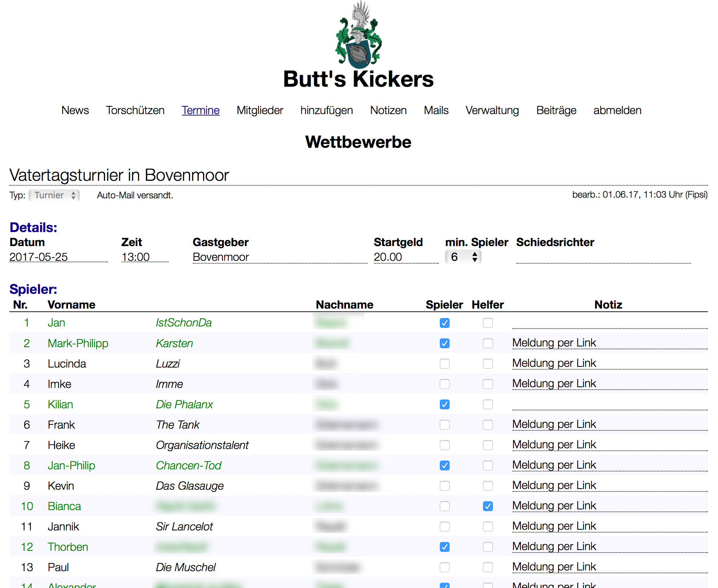This screenshot has width=718, height=588.
Task: Edit the Startgeld value 20.00
Action: pos(406,257)
